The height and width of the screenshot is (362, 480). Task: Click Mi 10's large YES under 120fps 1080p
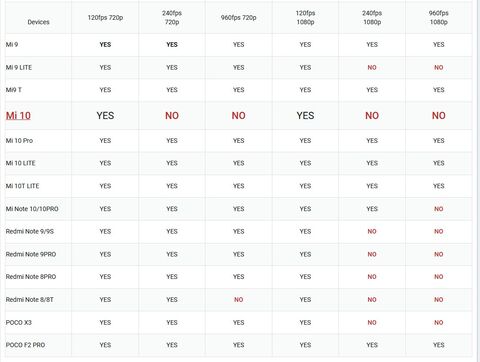pos(305,116)
